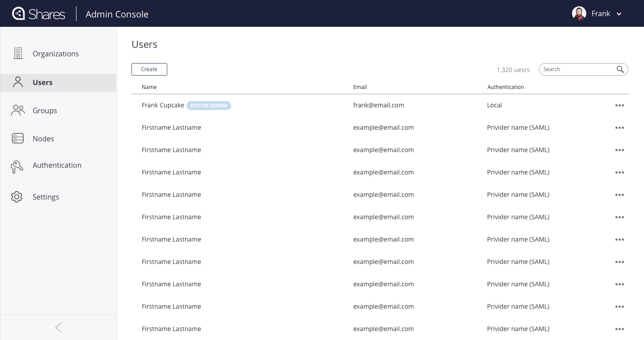This screenshot has height=340, width=644.
Task: Click the Shares logo icon
Action: tap(18, 13)
